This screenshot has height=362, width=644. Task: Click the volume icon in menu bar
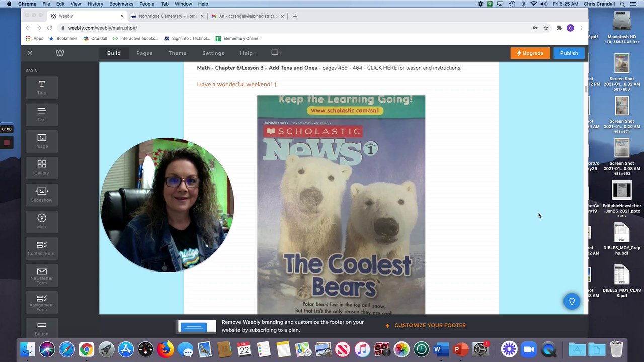[544, 4]
